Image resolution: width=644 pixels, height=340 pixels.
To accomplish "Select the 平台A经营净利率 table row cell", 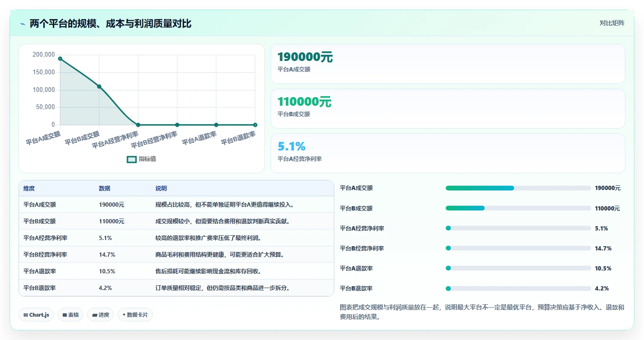I will point(45,238).
